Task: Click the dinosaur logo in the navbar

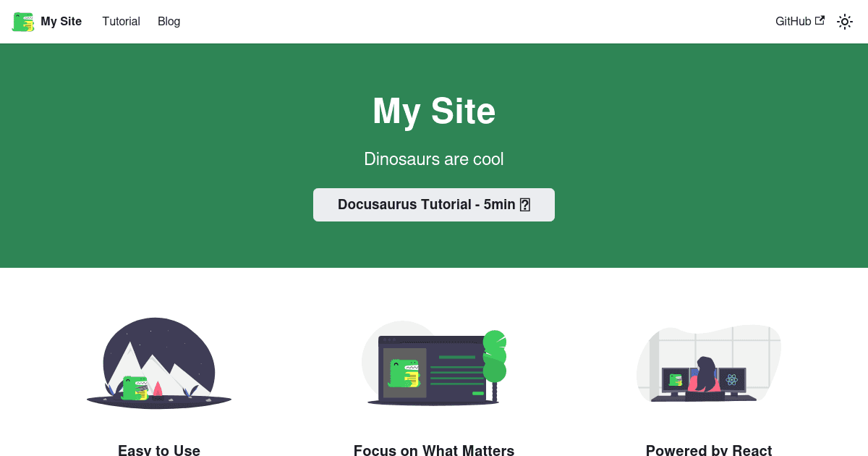Action: pos(22,21)
